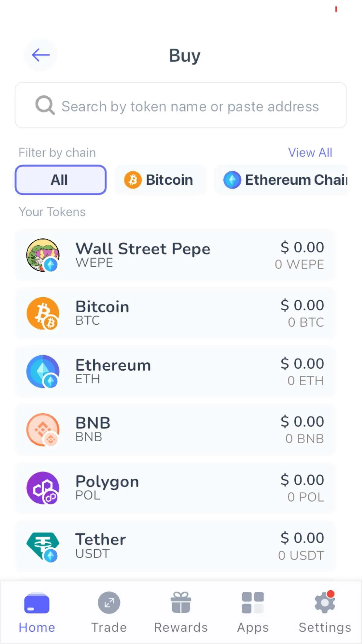Switch to the Trade tab
Image resolution: width=362 pixels, height=644 pixels.
(109, 612)
